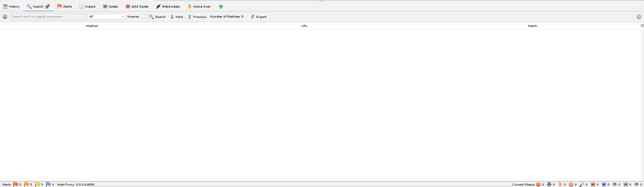
Task: Click the red high-priority alerts flag
Action: [x=15, y=184]
